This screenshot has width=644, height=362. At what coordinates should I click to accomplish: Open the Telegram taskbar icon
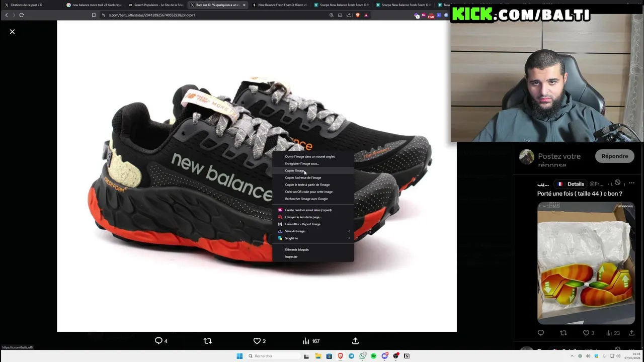(351, 356)
